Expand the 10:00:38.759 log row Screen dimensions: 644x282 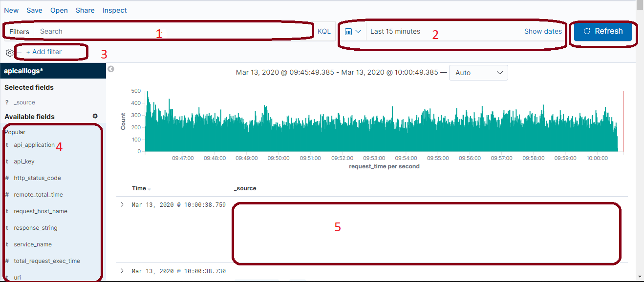122,204
